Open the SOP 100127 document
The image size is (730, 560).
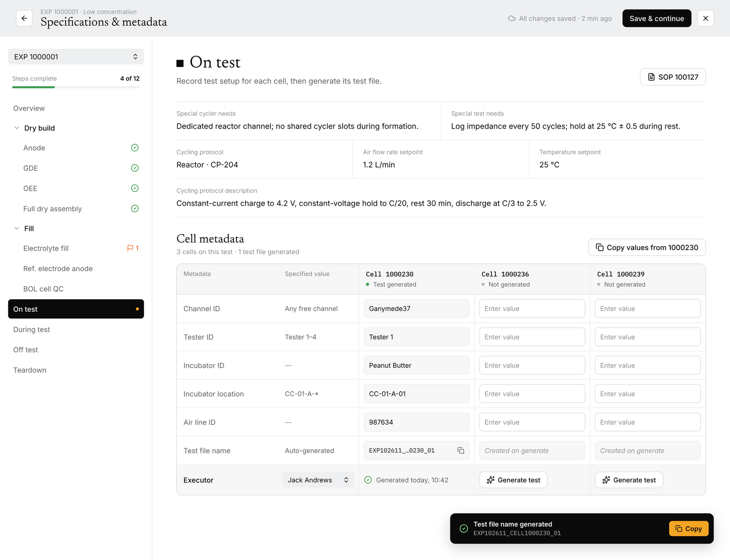tap(673, 77)
